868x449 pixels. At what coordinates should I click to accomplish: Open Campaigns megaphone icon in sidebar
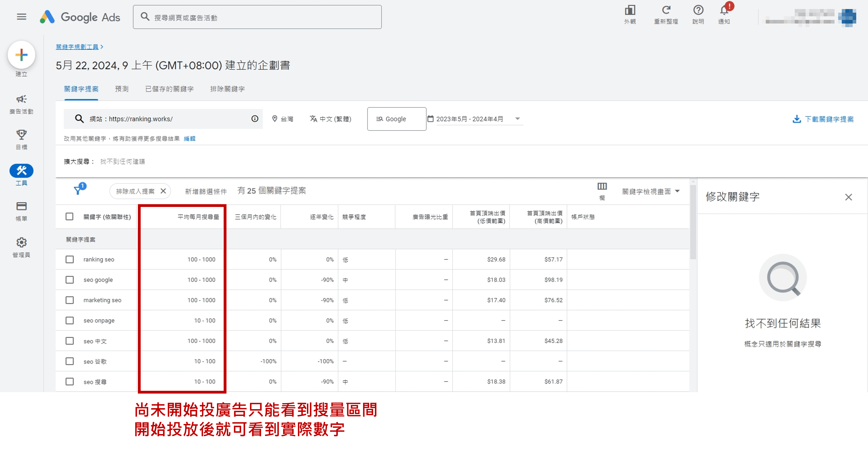(21, 99)
